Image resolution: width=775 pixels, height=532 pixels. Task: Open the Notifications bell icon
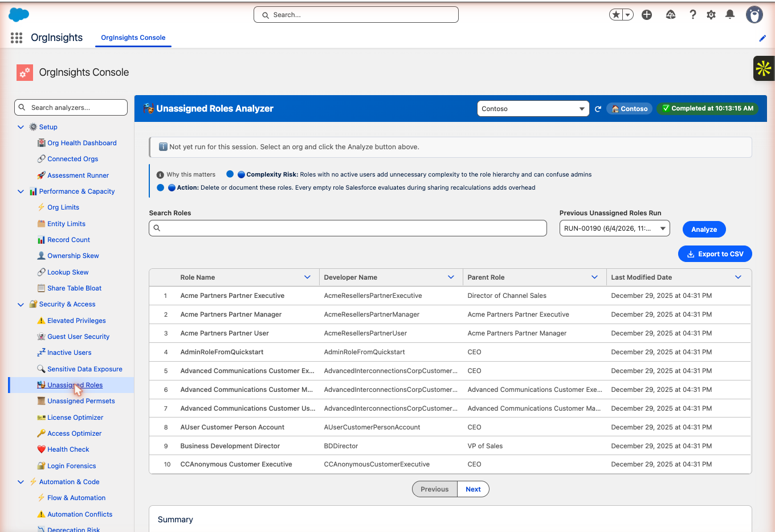point(730,15)
